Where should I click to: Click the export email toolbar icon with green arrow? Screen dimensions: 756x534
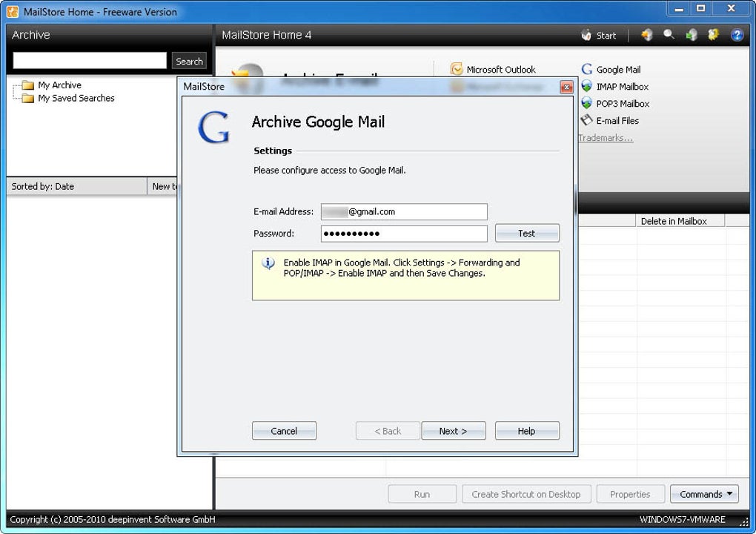[692, 35]
